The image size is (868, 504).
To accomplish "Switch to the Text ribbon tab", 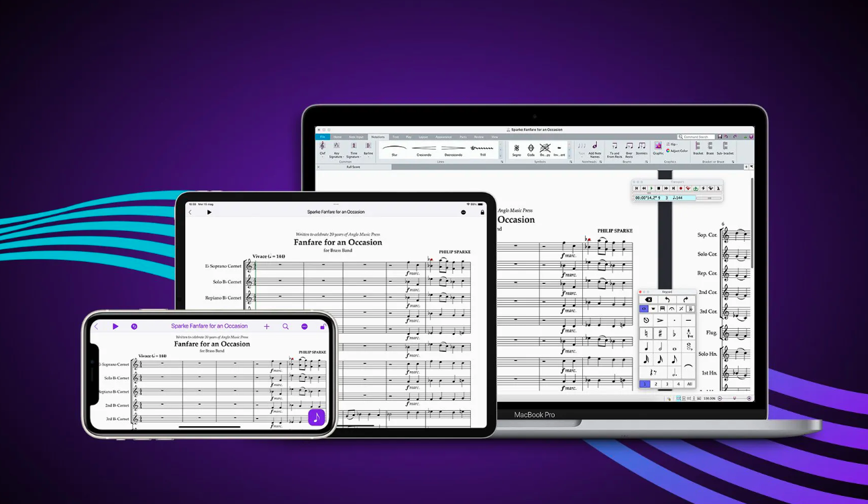I will pos(395,137).
